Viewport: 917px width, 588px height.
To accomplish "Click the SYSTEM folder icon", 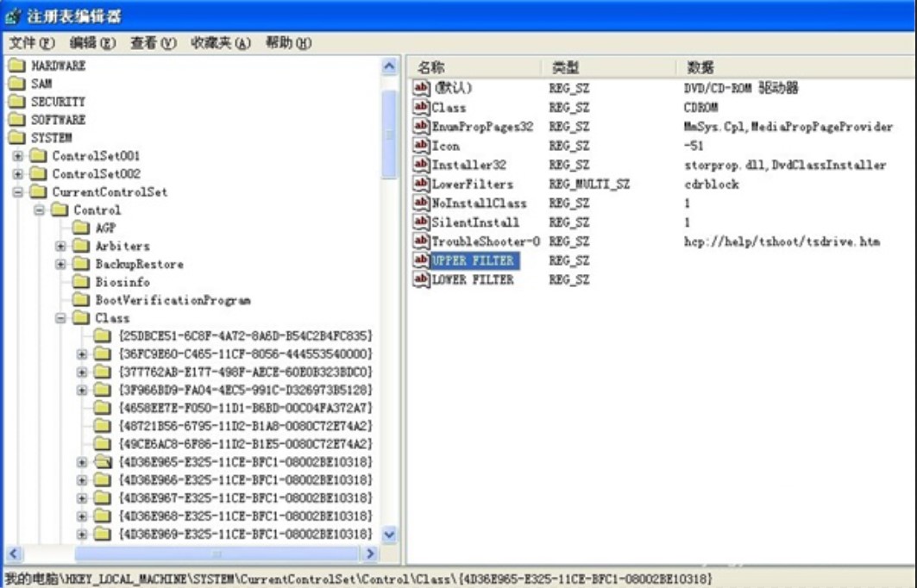I will (x=17, y=137).
